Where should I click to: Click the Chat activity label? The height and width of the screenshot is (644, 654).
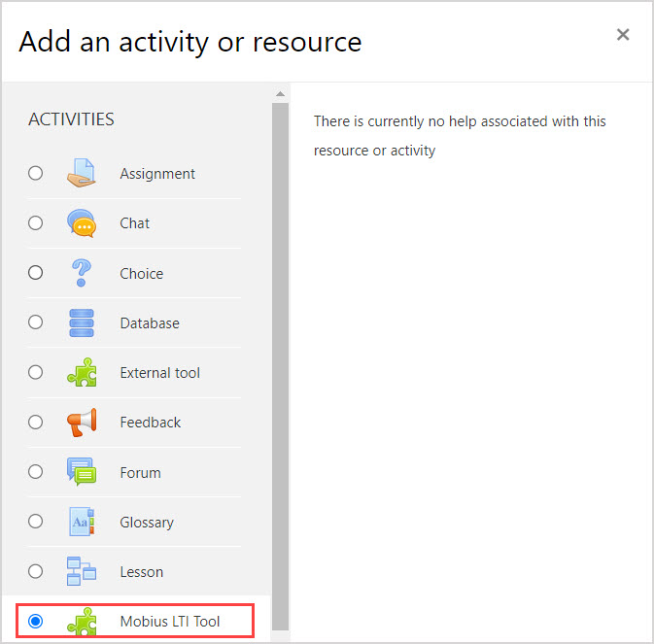pos(134,223)
